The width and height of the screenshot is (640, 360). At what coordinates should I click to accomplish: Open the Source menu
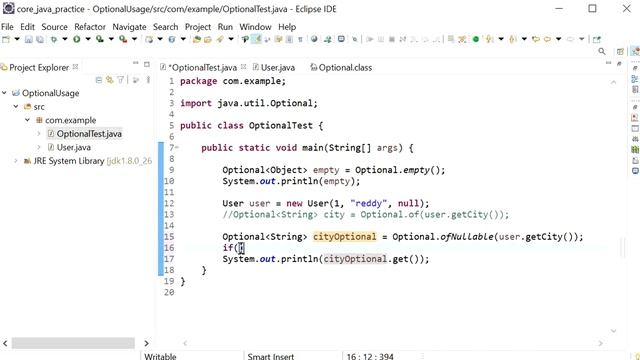click(x=54, y=27)
